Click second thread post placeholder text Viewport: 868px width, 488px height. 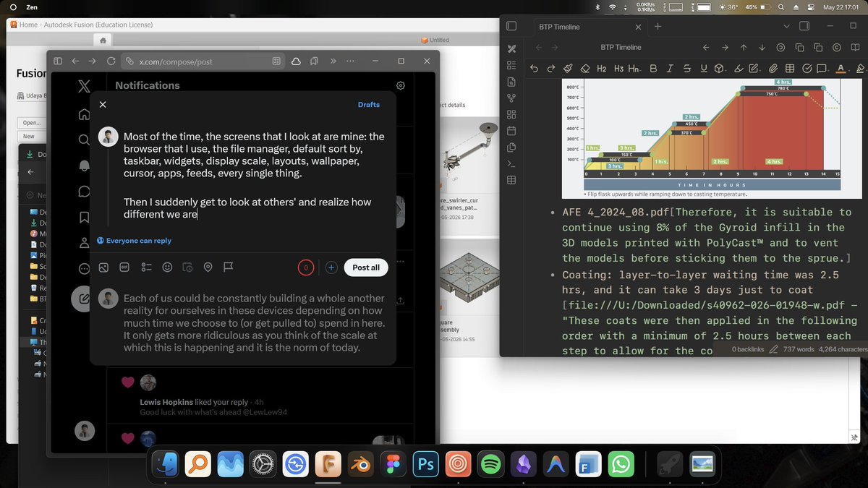point(255,322)
